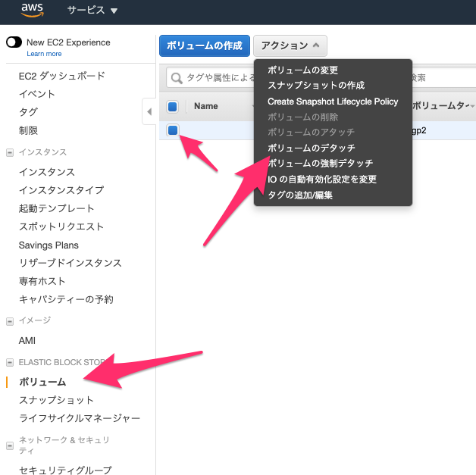The width and height of the screenshot is (476, 475).
Task: Open セキュリティグループ page
Action: pyautogui.click(x=65, y=470)
